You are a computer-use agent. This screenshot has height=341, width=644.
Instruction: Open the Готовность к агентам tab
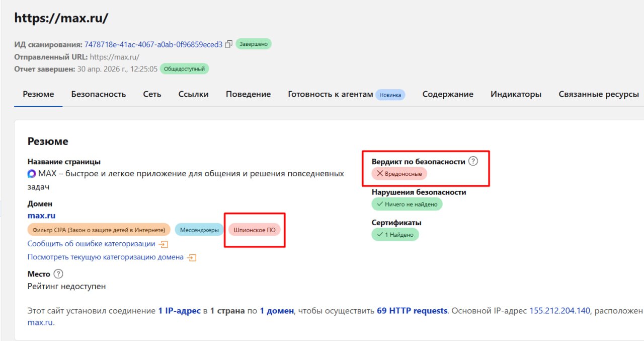[331, 94]
